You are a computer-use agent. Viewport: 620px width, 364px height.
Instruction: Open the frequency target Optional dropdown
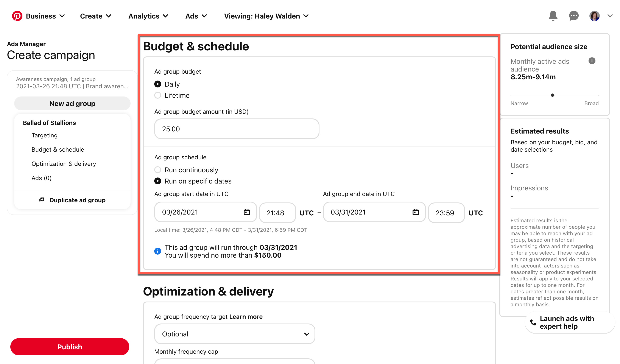(234, 334)
